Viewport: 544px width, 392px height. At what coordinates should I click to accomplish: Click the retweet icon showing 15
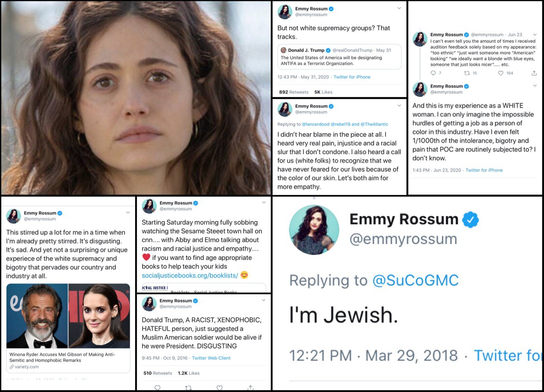[x=467, y=73]
